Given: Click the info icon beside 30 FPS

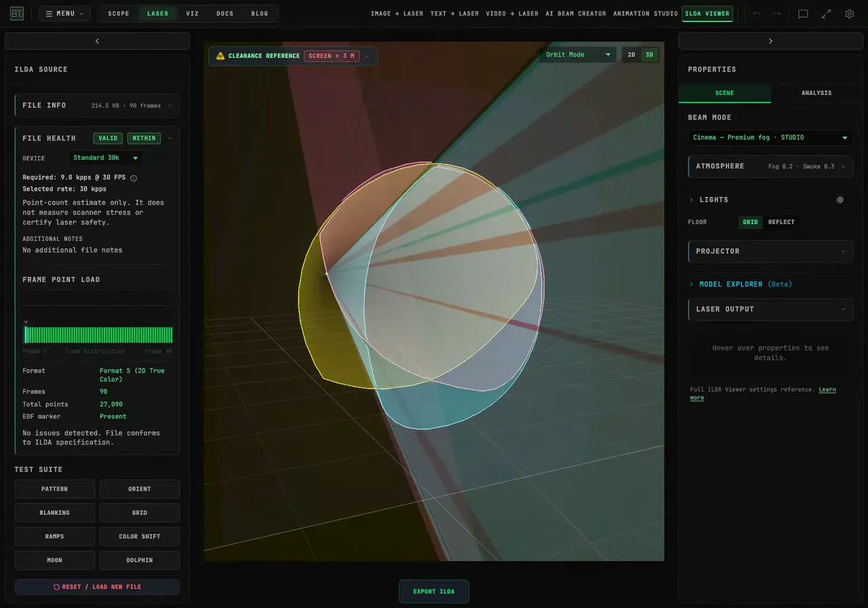Looking at the screenshot, I should pyautogui.click(x=134, y=178).
